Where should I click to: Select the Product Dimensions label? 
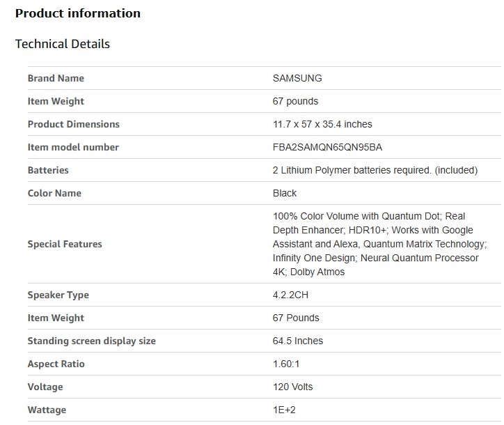pyautogui.click(x=73, y=124)
